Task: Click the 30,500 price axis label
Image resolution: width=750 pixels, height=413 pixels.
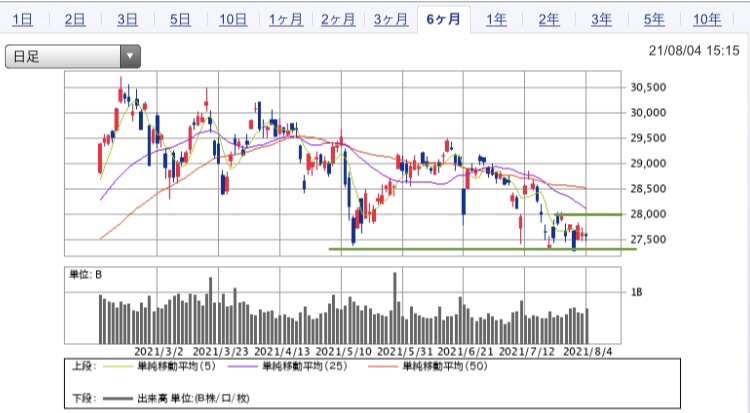Action: tap(648, 87)
